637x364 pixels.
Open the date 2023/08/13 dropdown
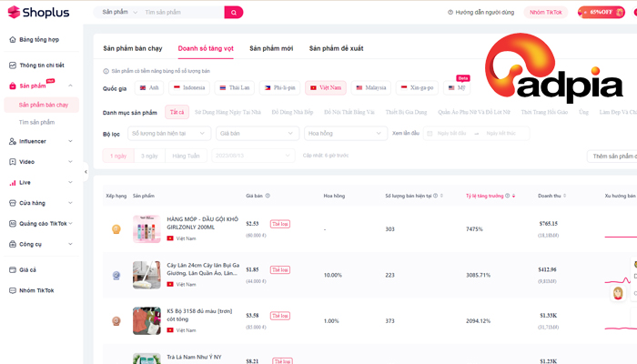click(x=253, y=156)
